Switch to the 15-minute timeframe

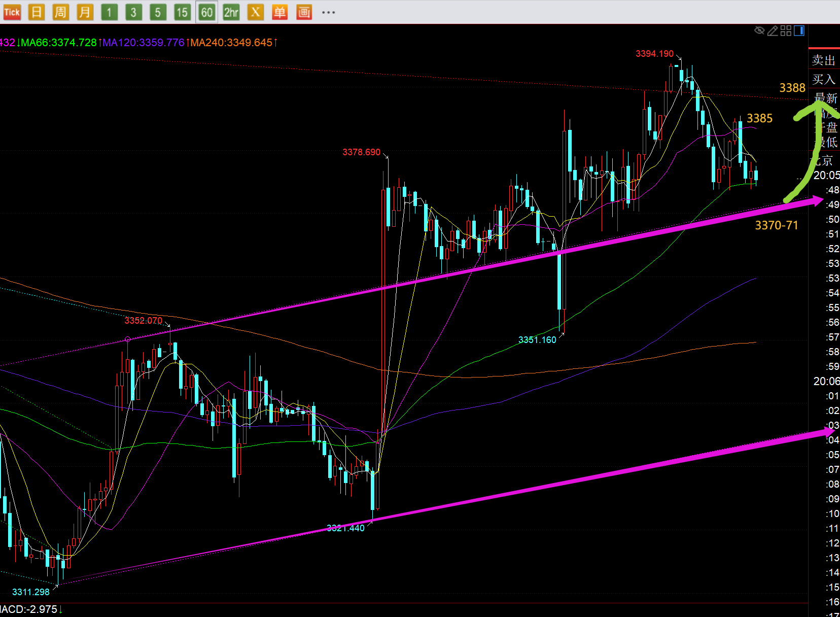[182, 12]
